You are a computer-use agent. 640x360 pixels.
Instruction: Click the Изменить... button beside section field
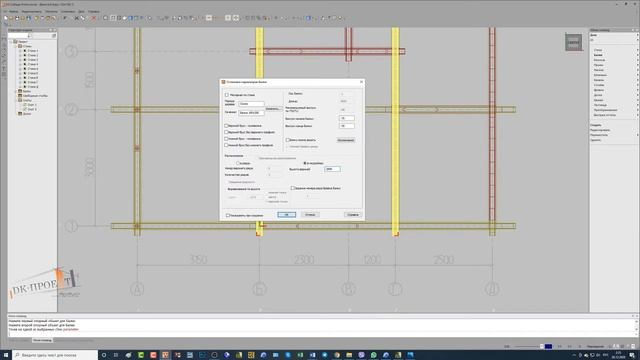[x=273, y=109]
